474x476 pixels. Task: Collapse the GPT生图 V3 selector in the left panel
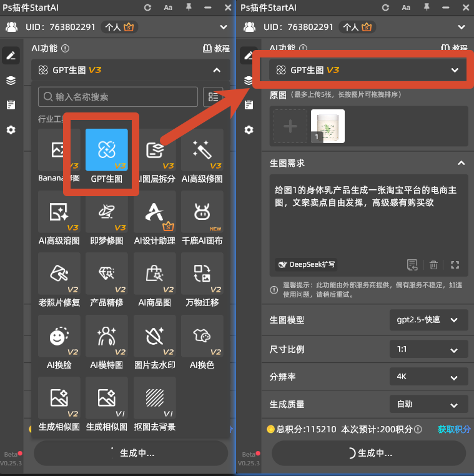217,70
